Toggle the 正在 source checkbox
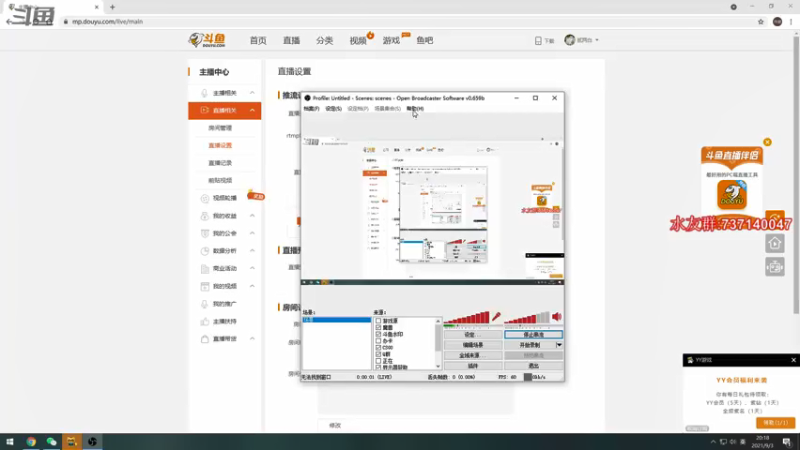This screenshot has height=450, width=800. 378,361
